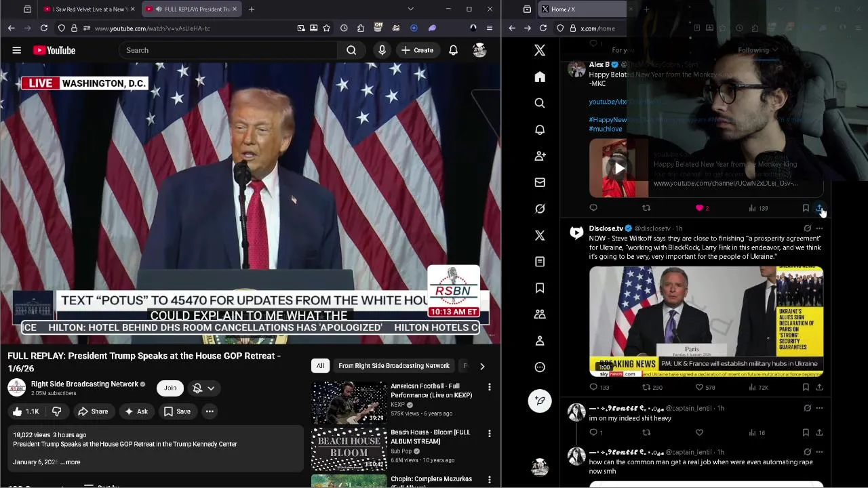
Task: Click the Ask button below video
Action: tap(136, 411)
